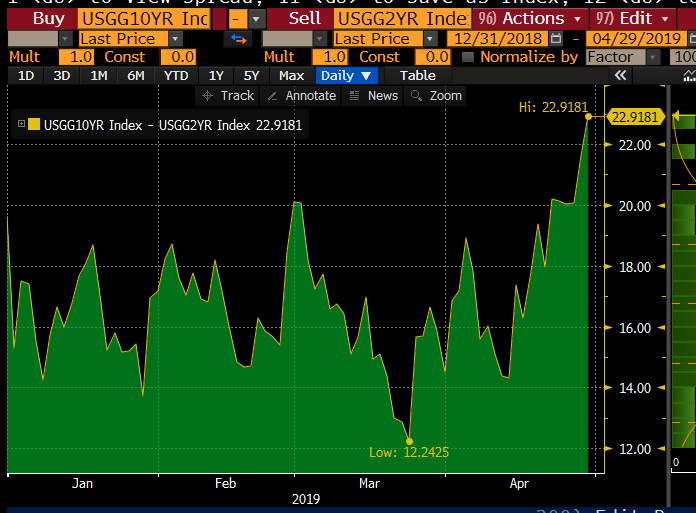Screen dimensions: 696x513
Task: Click the Buy side Mult 1.0 field
Action: [x=76, y=57]
